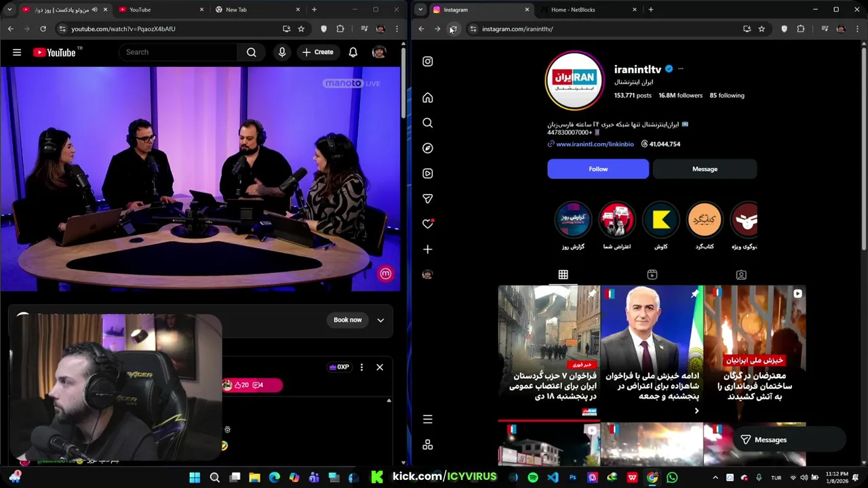Open own Instagram profile avatar in sidebar

click(428, 274)
